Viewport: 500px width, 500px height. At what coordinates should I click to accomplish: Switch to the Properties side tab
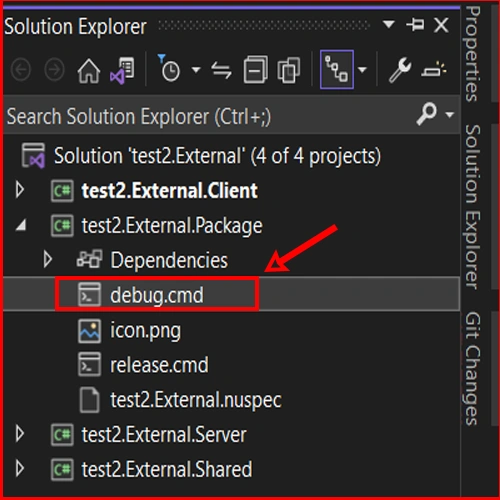pyautogui.click(x=473, y=53)
